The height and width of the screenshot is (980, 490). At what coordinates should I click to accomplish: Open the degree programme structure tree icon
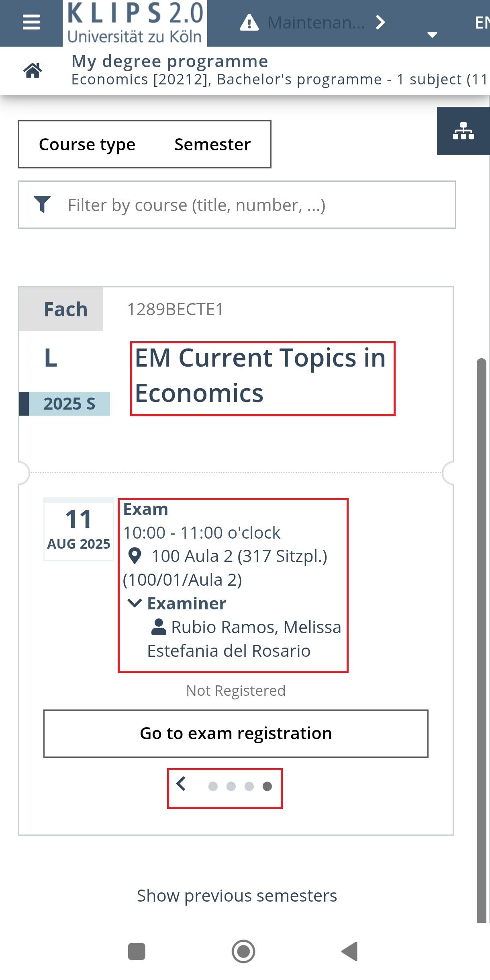pyautogui.click(x=463, y=131)
